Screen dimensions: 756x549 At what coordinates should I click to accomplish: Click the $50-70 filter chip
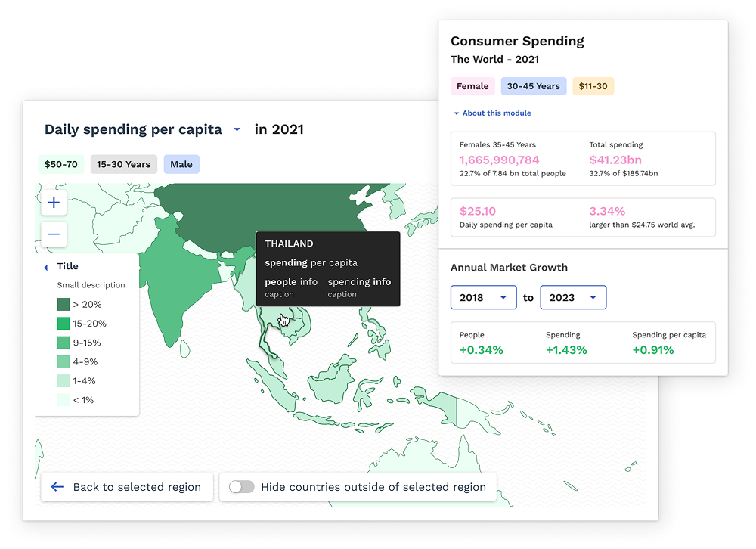[x=60, y=165]
